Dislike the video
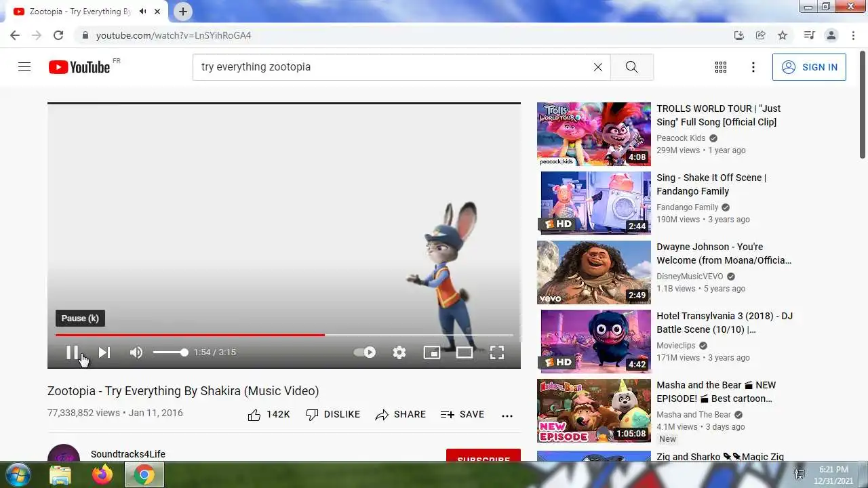The image size is (868, 488). click(x=333, y=415)
